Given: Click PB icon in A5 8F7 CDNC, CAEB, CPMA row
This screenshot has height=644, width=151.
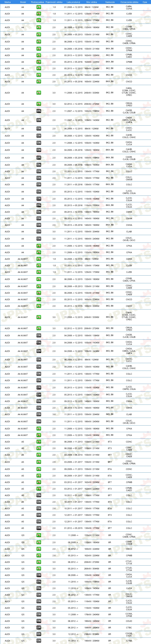Looking at the screenshot, I should [x=39, y=462].
